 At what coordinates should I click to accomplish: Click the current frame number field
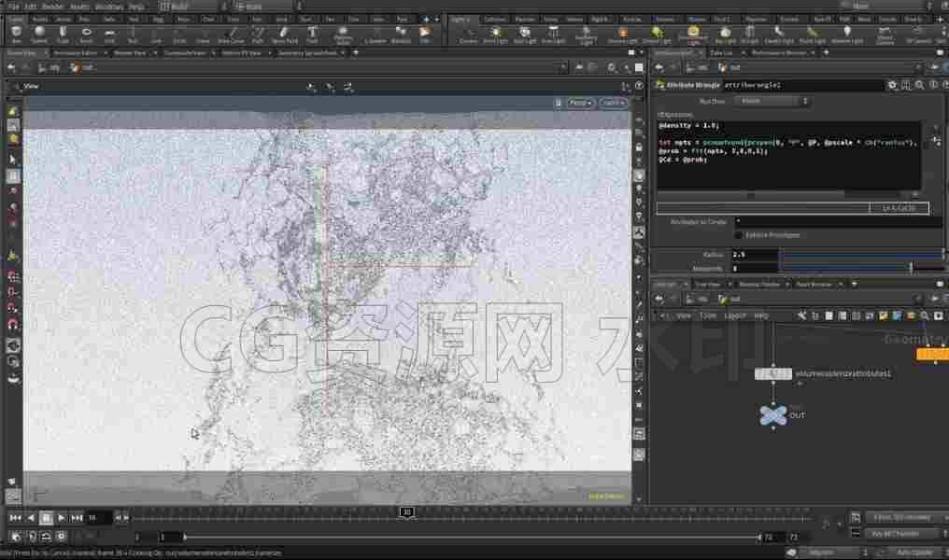[x=99, y=518]
